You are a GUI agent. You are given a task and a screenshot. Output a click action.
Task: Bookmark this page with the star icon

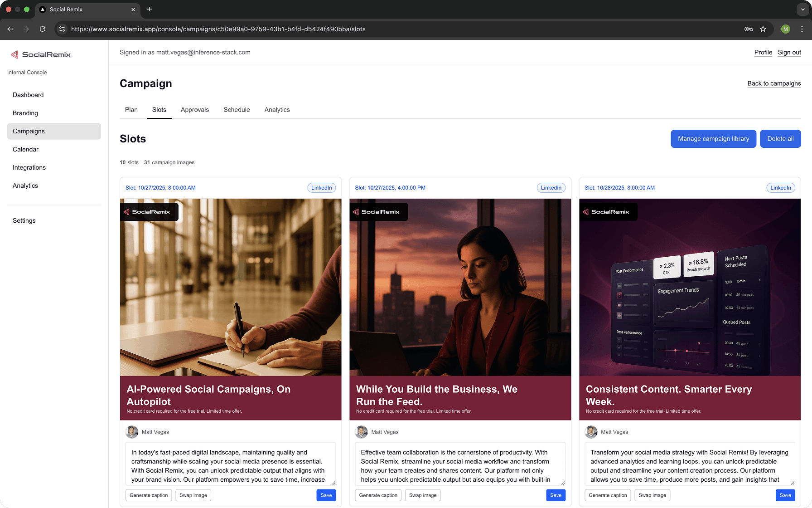coord(763,29)
